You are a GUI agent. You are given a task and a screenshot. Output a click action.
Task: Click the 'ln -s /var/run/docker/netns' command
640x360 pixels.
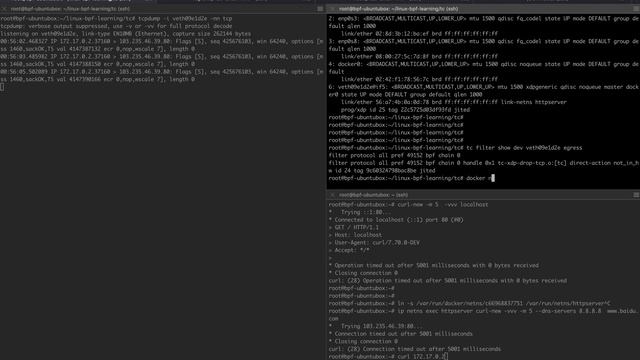tap(504, 303)
